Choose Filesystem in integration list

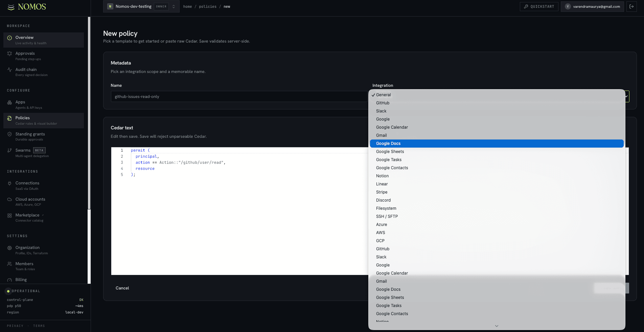pos(497,208)
